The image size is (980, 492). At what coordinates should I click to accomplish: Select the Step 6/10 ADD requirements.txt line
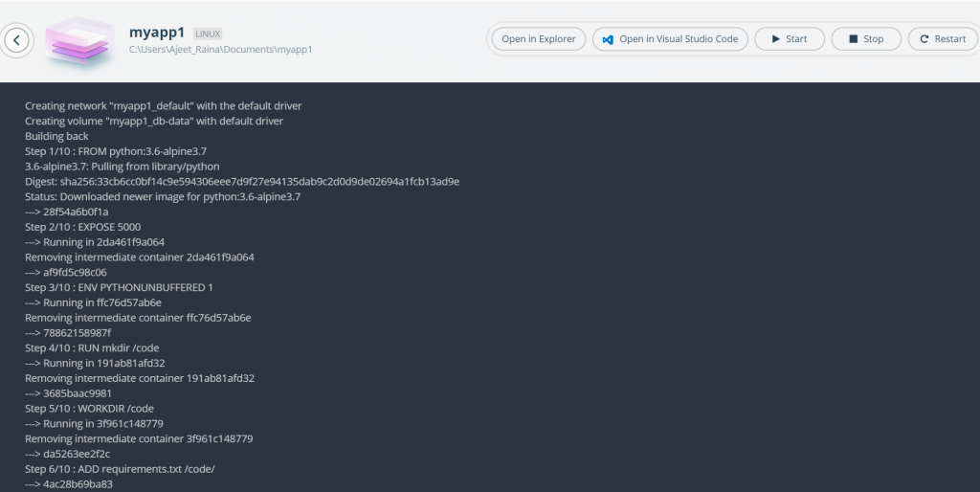pyautogui.click(x=120, y=469)
